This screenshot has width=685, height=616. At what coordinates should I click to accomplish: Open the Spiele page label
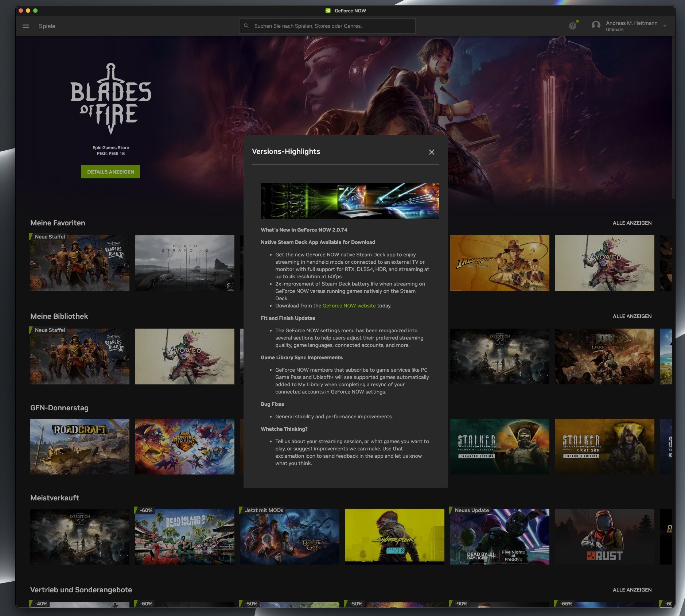coord(47,26)
